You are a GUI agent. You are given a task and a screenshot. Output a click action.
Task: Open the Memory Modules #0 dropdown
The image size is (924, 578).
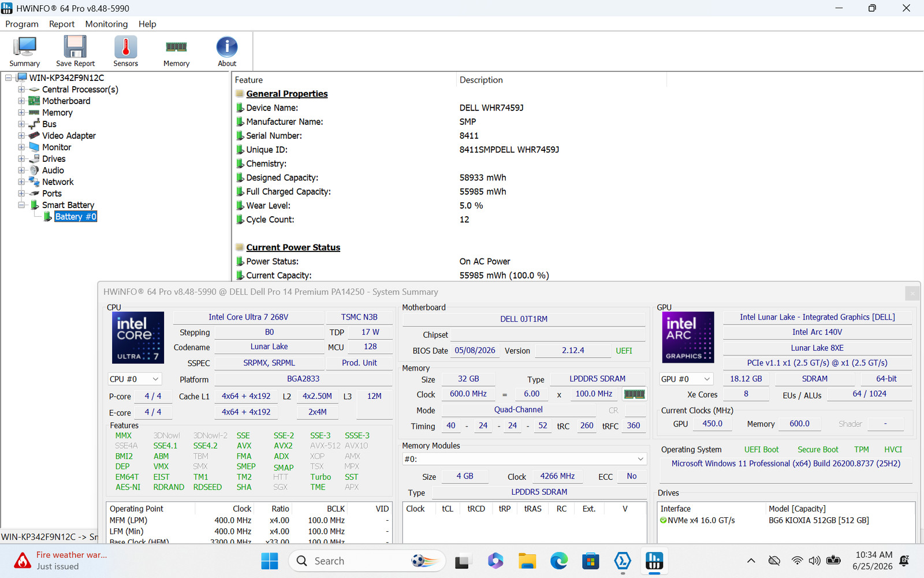[524, 459]
